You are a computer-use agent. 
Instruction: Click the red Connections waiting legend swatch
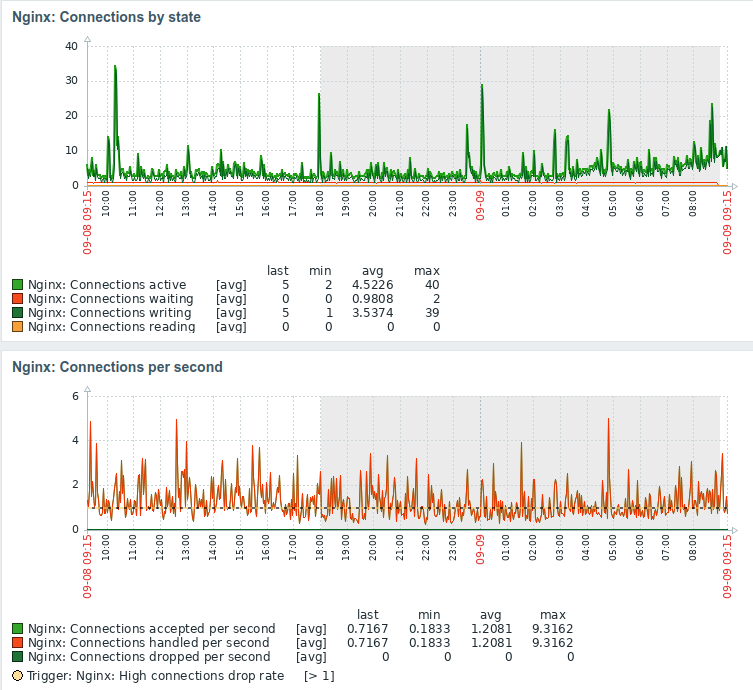point(17,299)
